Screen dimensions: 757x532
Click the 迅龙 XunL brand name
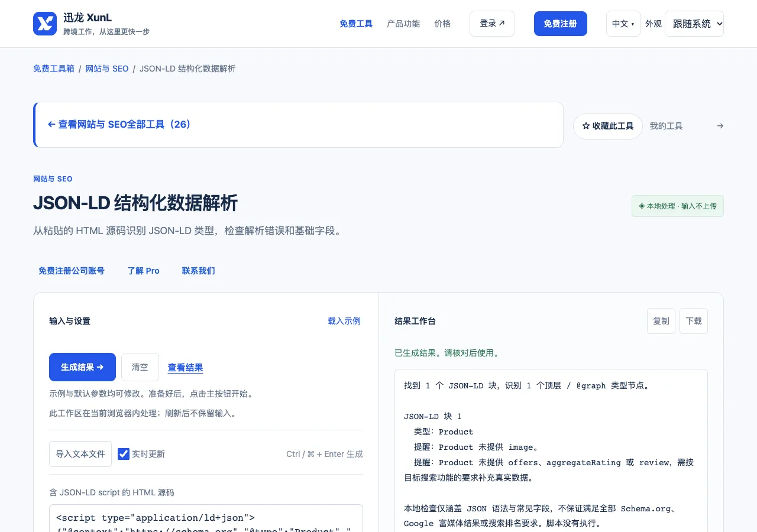point(88,18)
